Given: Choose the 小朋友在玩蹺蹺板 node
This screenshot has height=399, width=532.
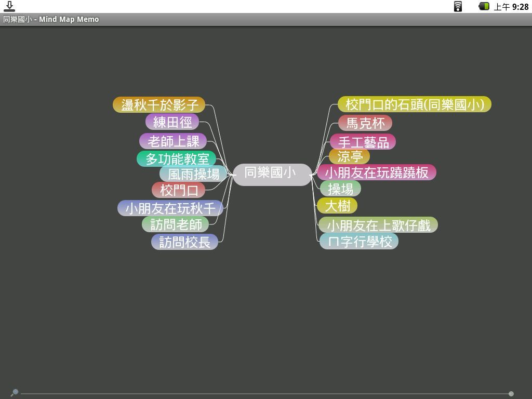Looking at the screenshot, I should tap(376, 172).
